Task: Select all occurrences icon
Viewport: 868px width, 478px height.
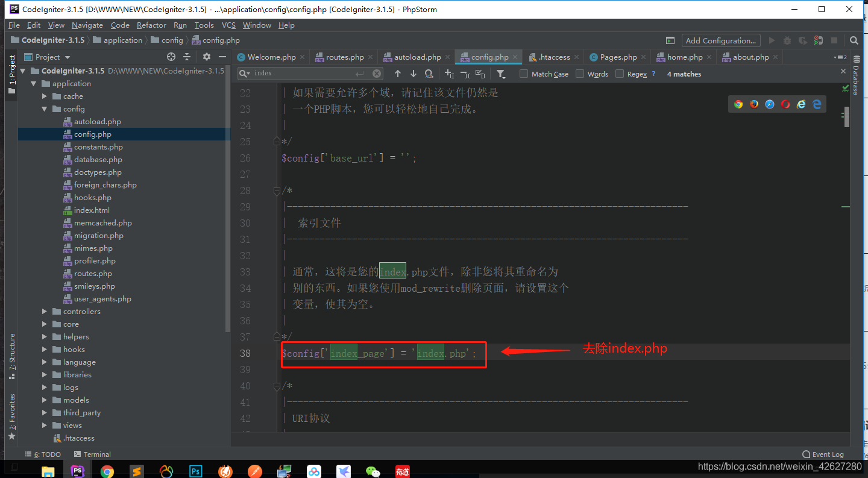Action: tap(480, 74)
